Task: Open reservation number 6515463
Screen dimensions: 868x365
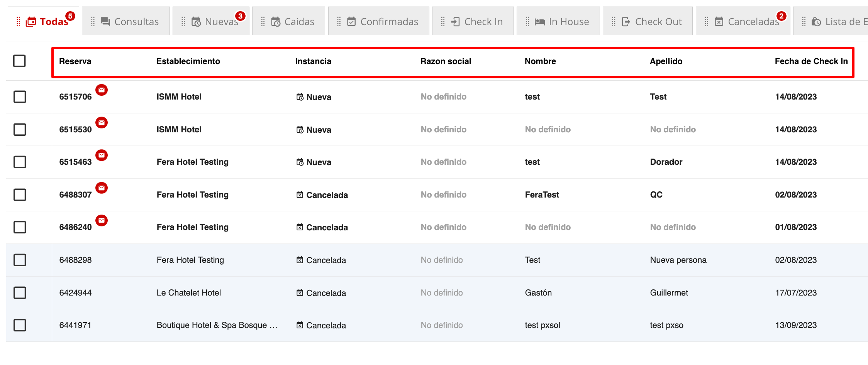Action: (x=75, y=162)
